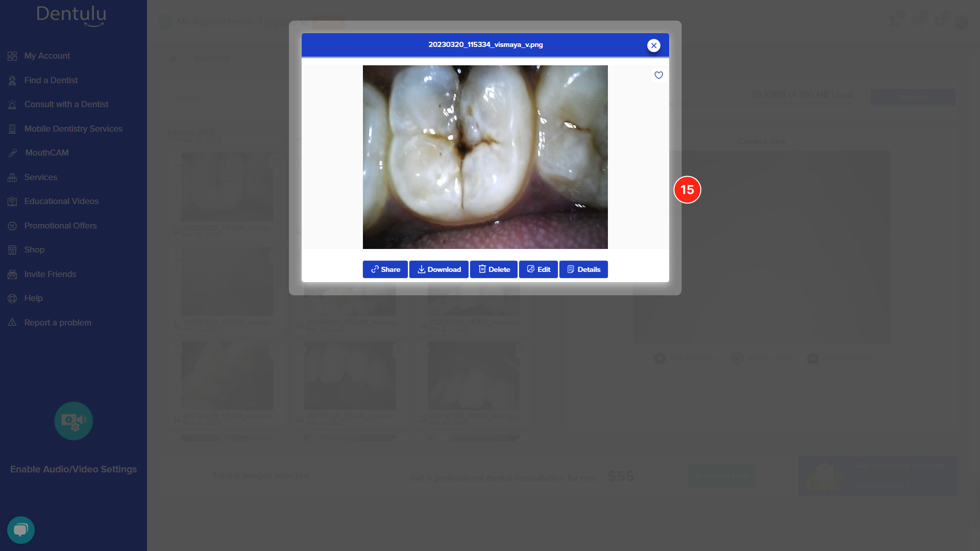The image size is (980, 551).
Task: Click the Dentulu logo
Action: [71, 15]
